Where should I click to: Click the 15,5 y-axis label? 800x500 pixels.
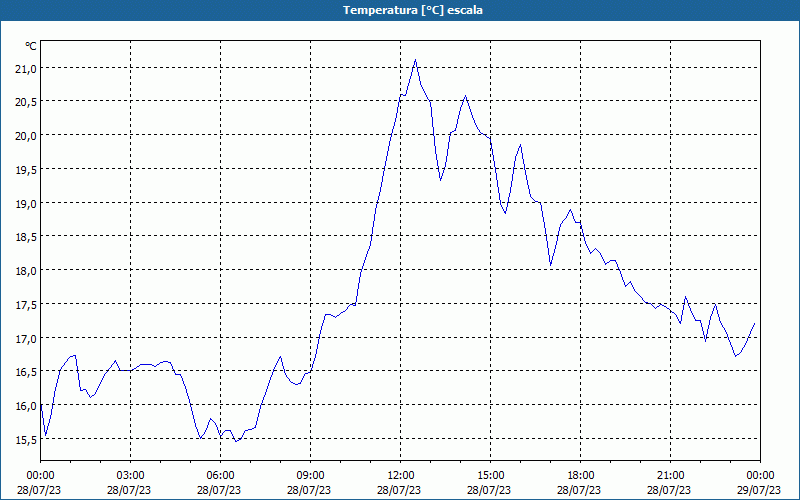tap(25, 440)
